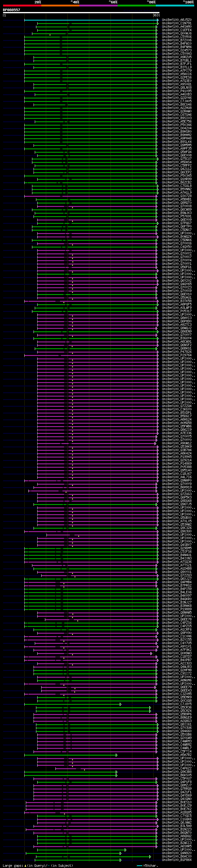Image resolution: width=197 pixels, height=868 pixels.
Task: Select hit UniRef100_C7JA05
Action: pyautogui.click(x=177, y=101)
